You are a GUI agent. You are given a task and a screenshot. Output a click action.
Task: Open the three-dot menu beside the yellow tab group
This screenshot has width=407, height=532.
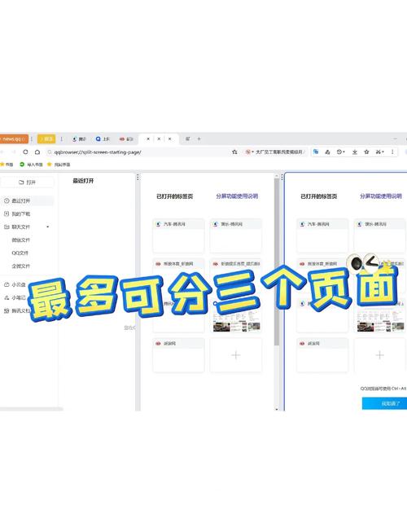click(61, 138)
